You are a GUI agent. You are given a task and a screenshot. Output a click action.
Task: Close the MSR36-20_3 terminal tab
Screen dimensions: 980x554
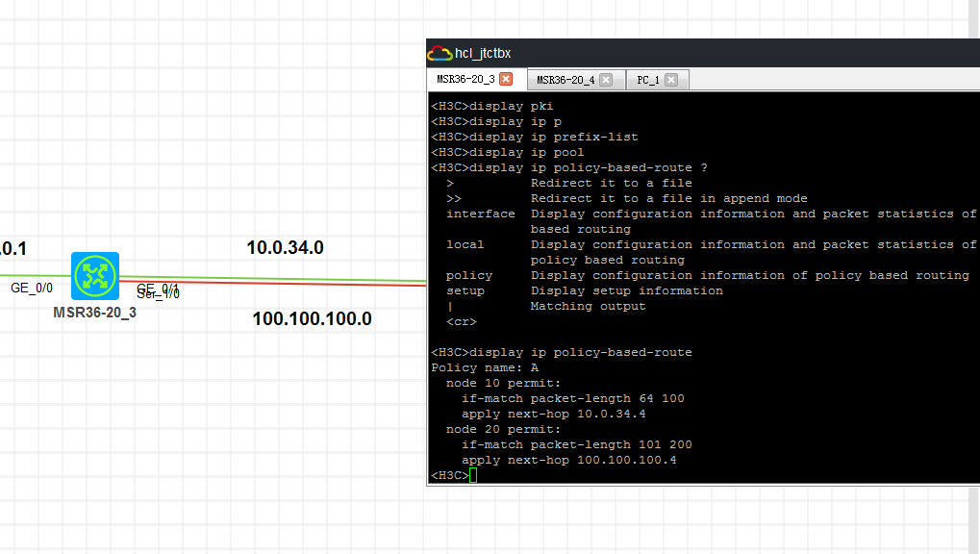point(506,79)
